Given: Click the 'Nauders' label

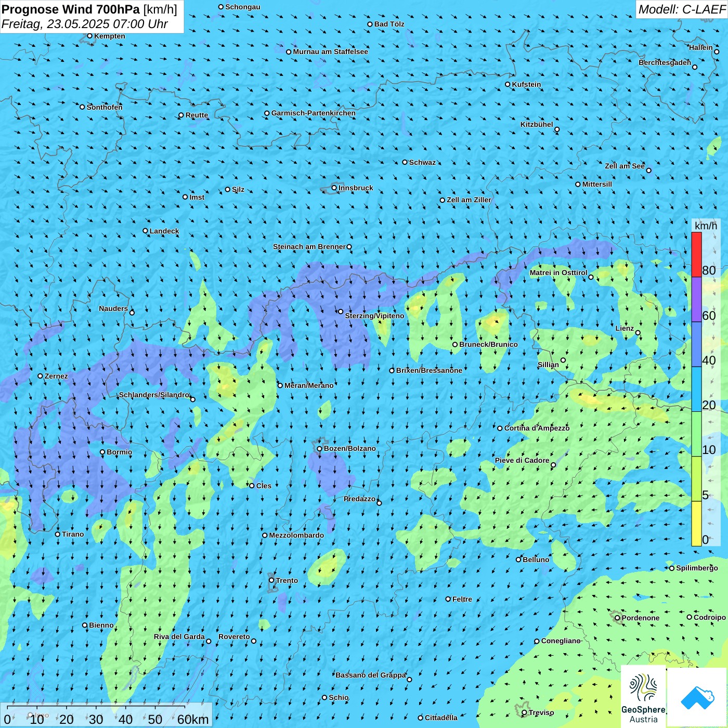Looking at the screenshot, I should pos(113,308).
